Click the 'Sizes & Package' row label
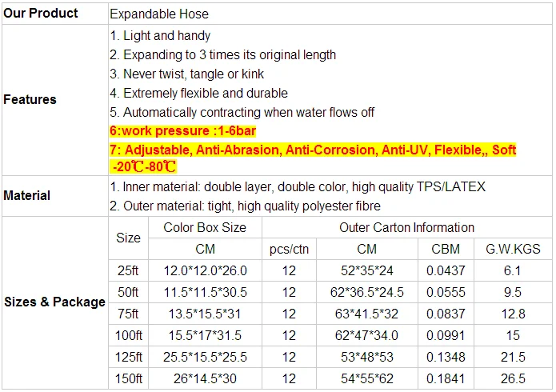Image resolution: width=556 pixels, height=392 pixels. 54,302
